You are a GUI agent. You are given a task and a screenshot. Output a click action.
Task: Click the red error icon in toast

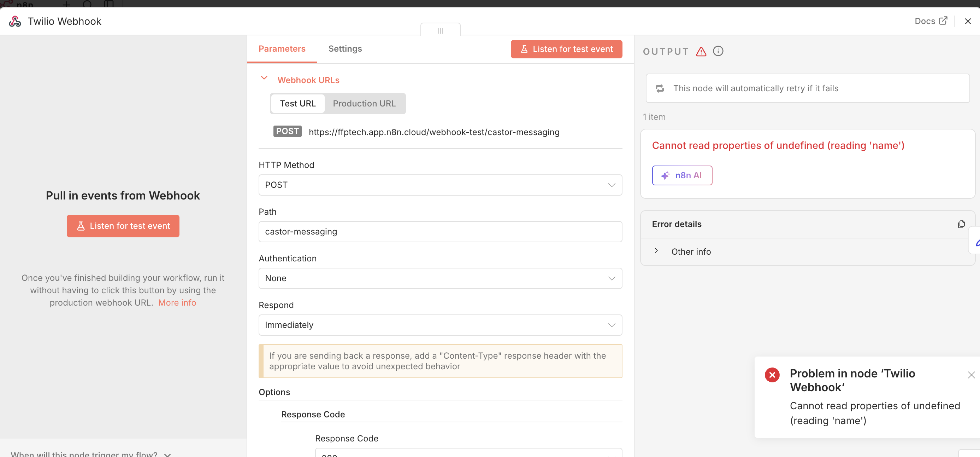(772, 375)
